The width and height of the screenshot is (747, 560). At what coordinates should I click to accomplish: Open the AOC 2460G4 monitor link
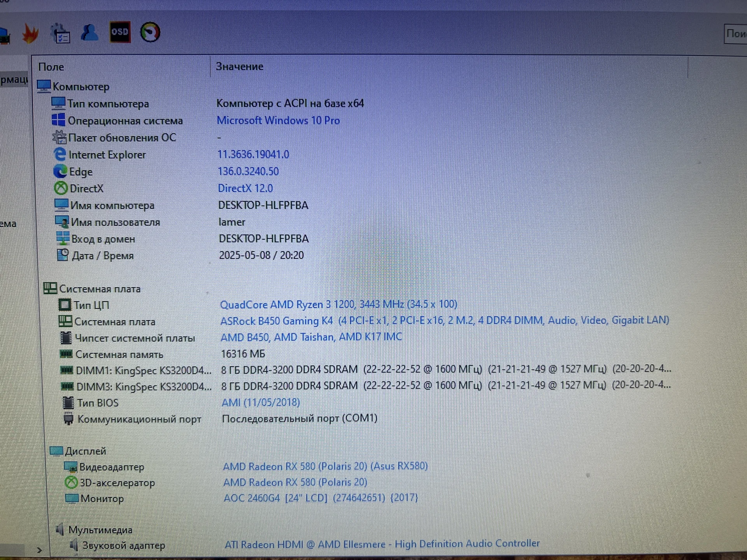point(321,498)
